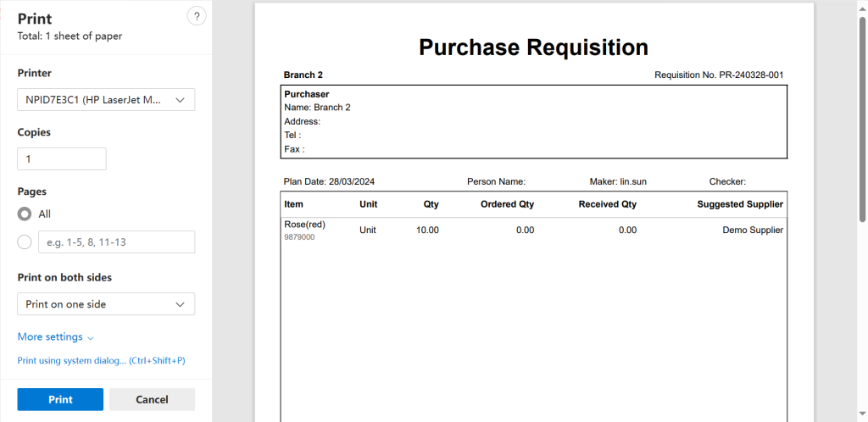Image resolution: width=868 pixels, height=422 pixels.
Task: Click the Unit value in the Rose(red) row
Action: coord(368,230)
